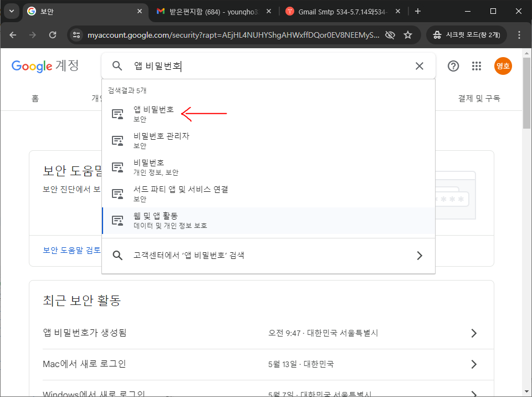Click the Gmail favicon on the 받은편지함 tab
Image resolution: width=532 pixels, height=397 pixels.
(x=161, y=11)
